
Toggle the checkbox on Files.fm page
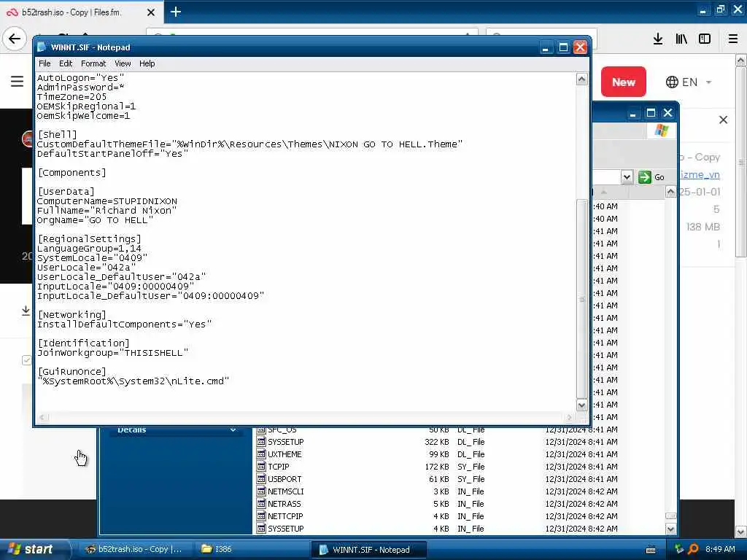(x=27, y=360)
